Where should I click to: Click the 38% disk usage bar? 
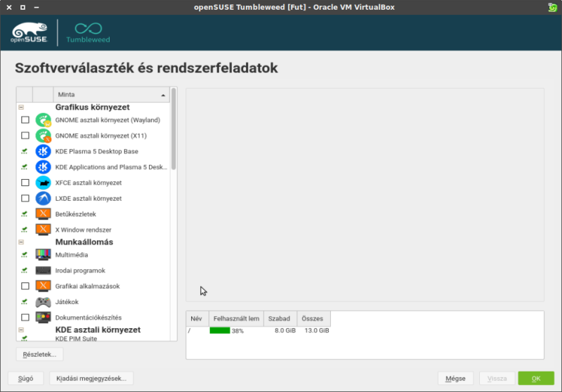pos(220,330)
